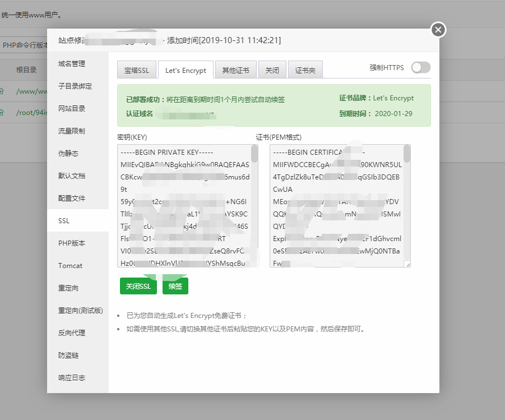Screen dimensions: 505x420
Task: Open 子目录绑定 in the sidebar
Action: [77, 86]
